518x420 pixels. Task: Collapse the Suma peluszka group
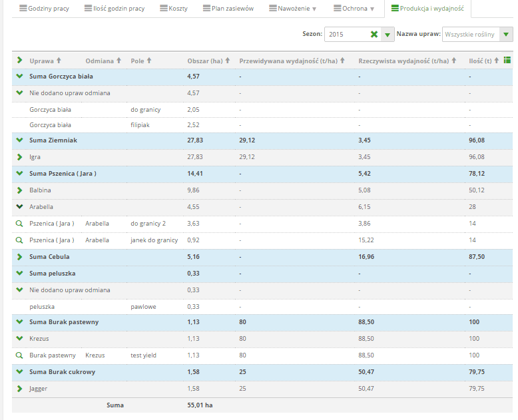pos(19,274)
